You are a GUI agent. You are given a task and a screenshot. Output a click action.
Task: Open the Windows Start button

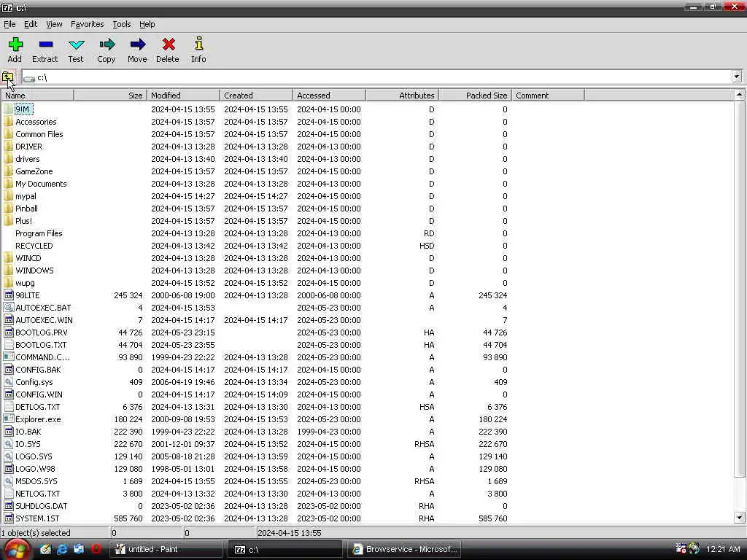click(16, 550)
